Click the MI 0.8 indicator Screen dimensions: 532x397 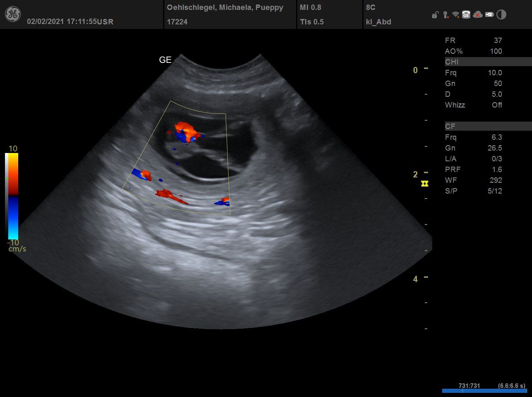click(311, 7)
